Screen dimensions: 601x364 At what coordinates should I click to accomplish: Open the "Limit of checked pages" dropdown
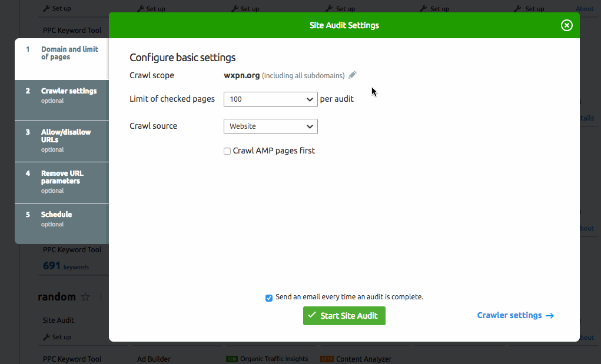pos(270,99)
